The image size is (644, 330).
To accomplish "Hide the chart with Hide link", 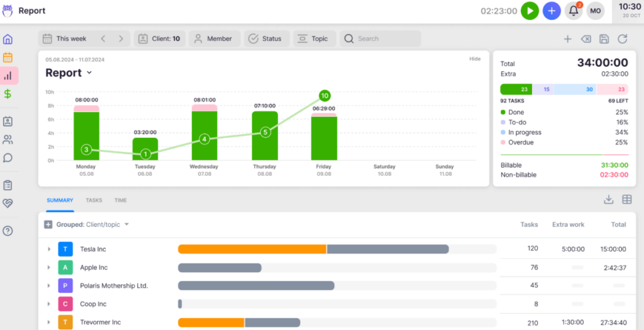I will pos(475,59).
